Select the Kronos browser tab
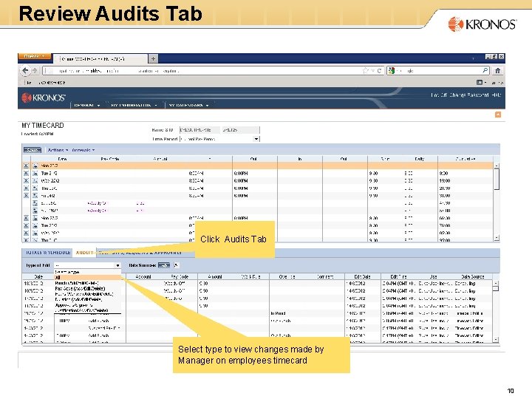 [x=100, y=58]
